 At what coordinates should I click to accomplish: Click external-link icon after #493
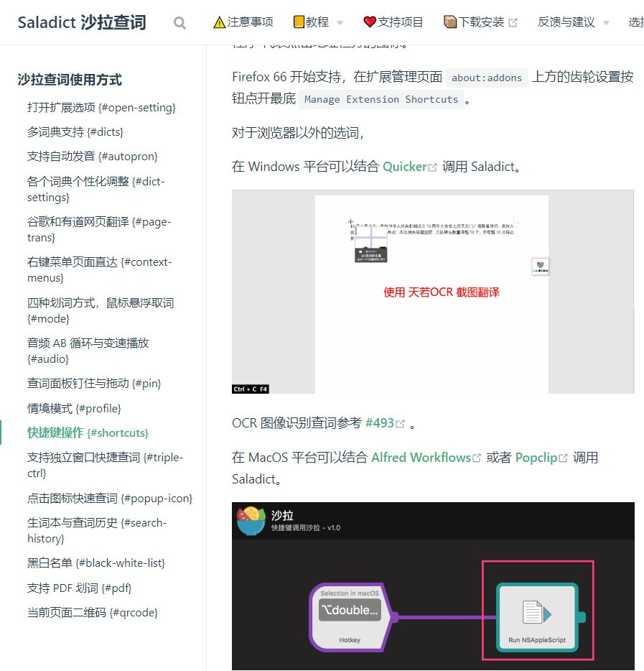click(400, 424)
